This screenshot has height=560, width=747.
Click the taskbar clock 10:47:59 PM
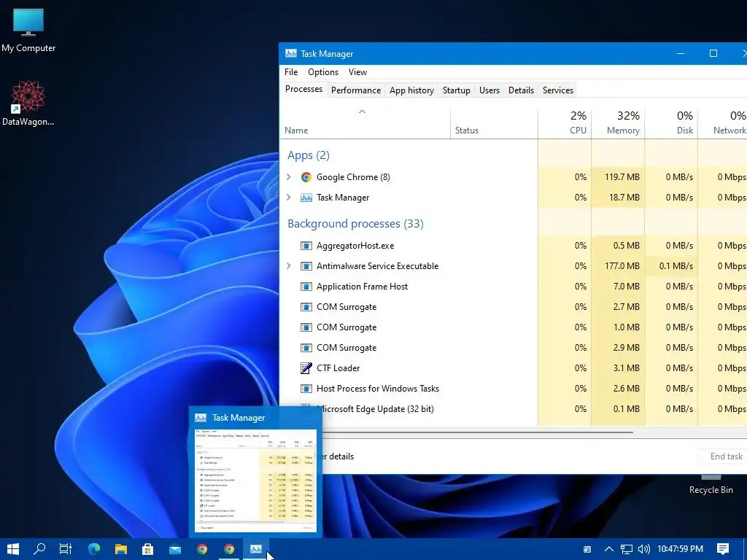(x=680, y=549)
